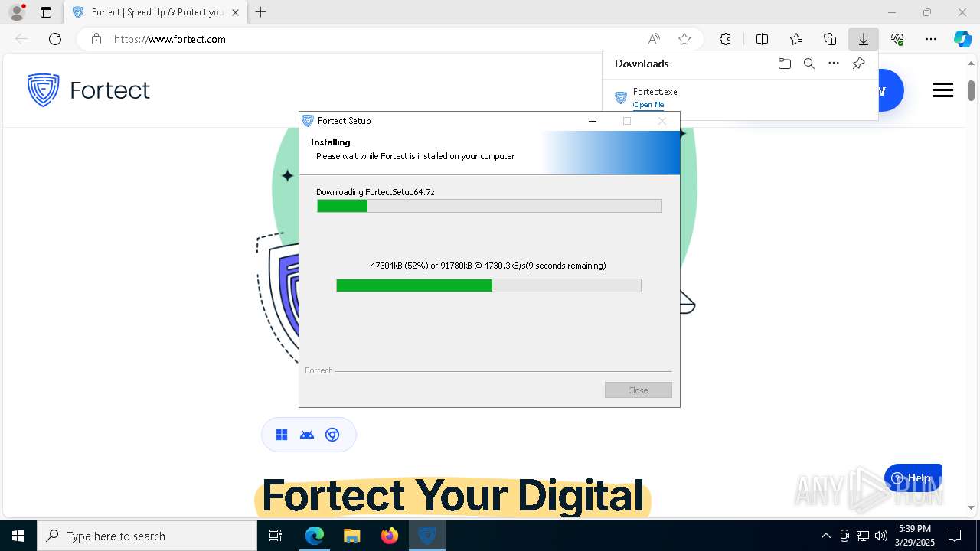980x551 pixels.
Task: Click the Close button in Fortect Setup
Action: pos(638,390)
